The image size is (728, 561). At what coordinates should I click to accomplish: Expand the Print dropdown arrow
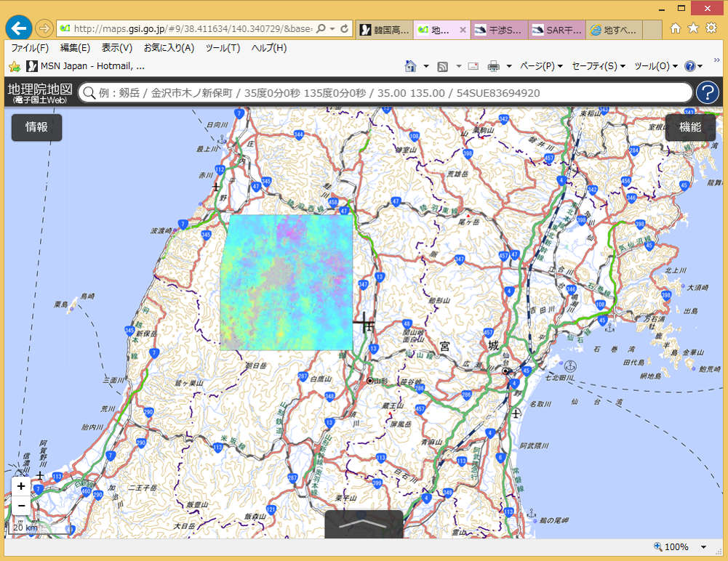coord(509,66)
